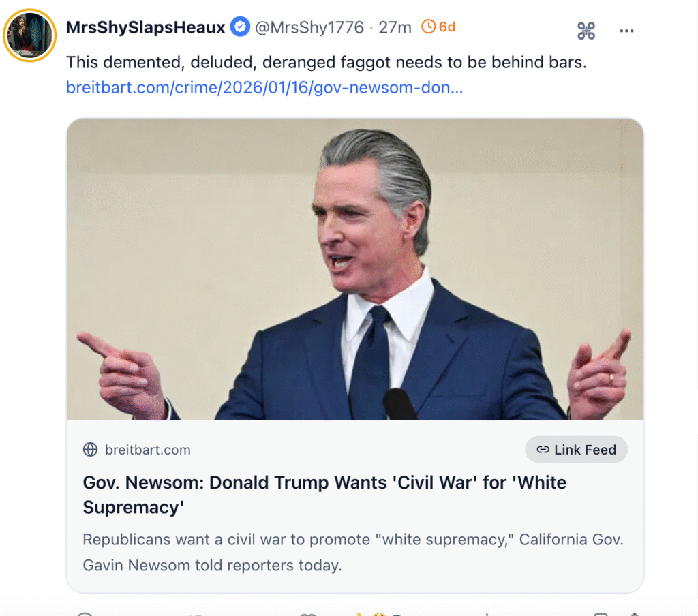Click the share icon at the bottom right
Screen dimensions: 698x616
coord(634,613)
